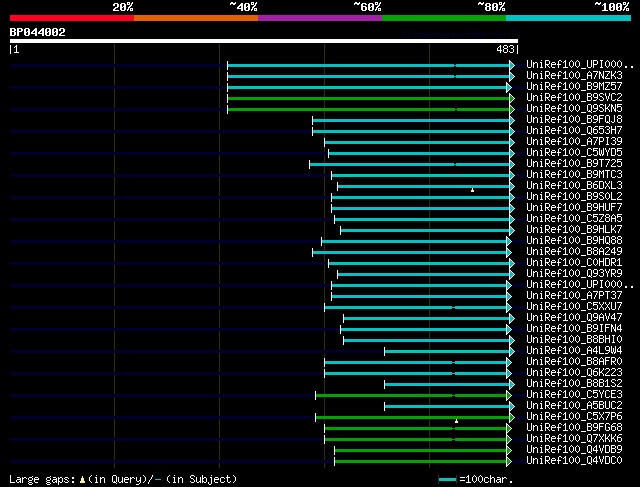
Task: Click the arrowhead ending the C5YCE3 alignment
Action: tap(509, 396)
